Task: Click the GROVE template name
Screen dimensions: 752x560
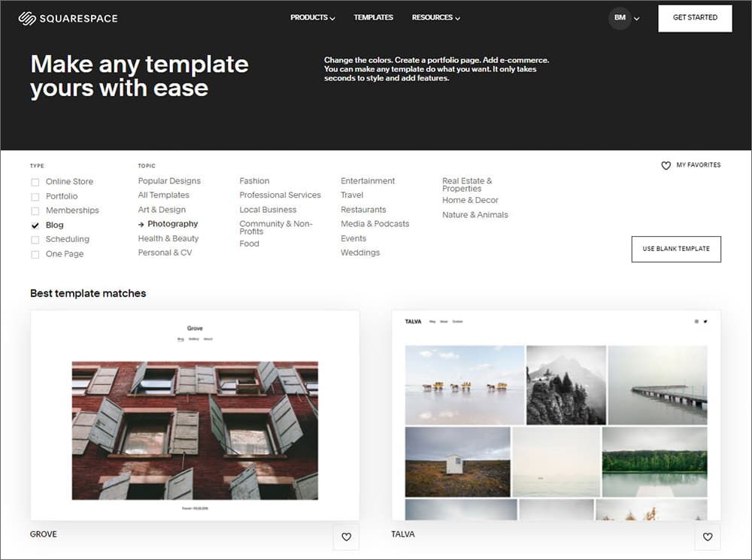Action: click(x=43, y=534)
